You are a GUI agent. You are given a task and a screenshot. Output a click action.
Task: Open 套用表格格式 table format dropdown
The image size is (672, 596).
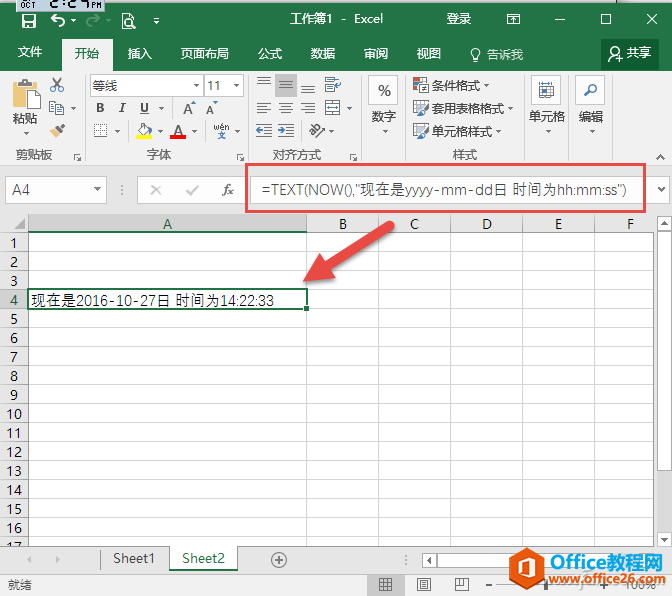[463, 108]
